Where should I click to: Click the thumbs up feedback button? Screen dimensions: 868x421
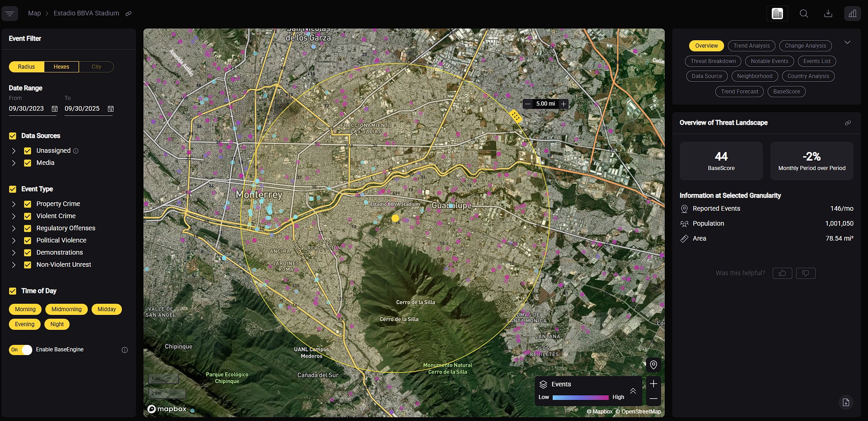(783, 273)
